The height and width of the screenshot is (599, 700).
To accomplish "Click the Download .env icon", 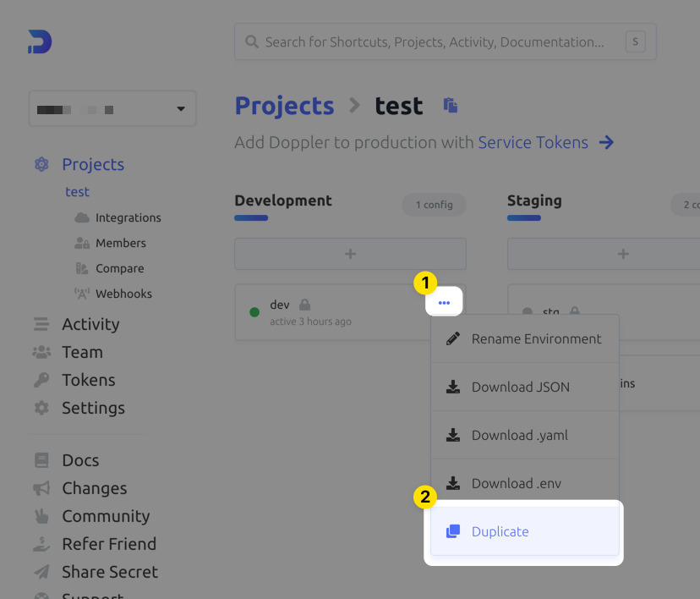I will point(452,483).
